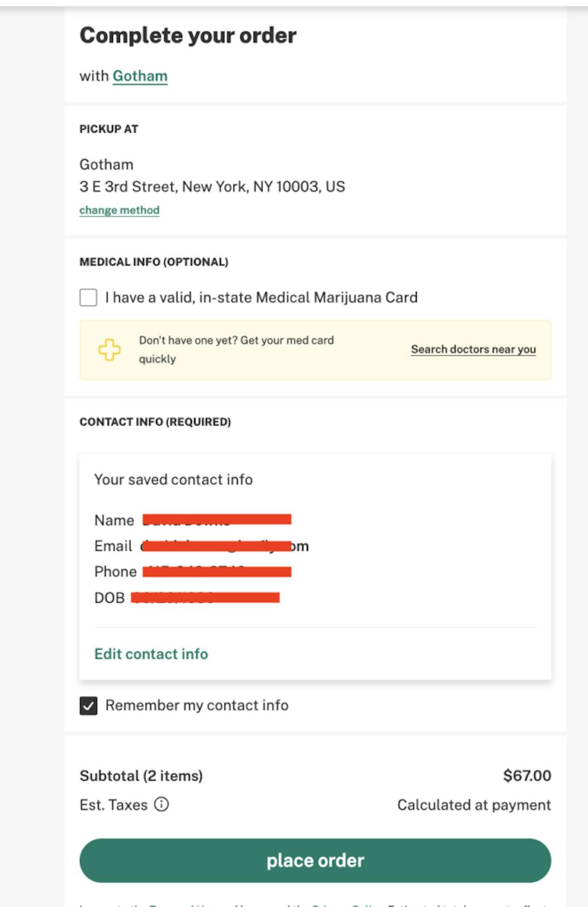Click Edit contact info

point(151,654)
